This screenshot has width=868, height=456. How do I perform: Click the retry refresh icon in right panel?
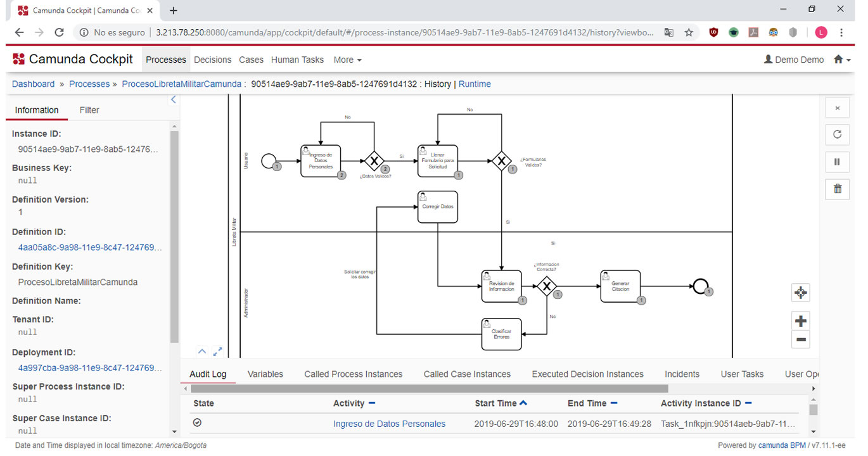click(837, 134)
